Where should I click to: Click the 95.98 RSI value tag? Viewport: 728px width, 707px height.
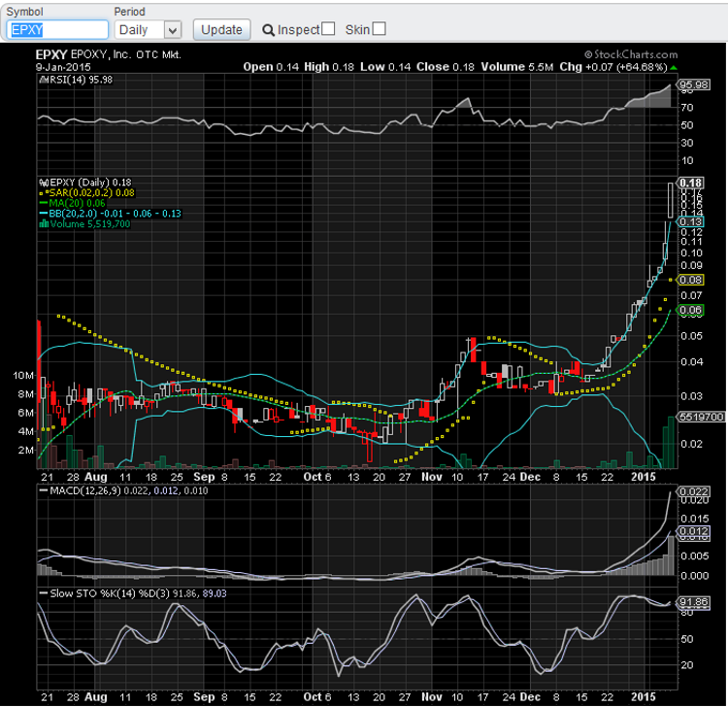tap(694, 84)
